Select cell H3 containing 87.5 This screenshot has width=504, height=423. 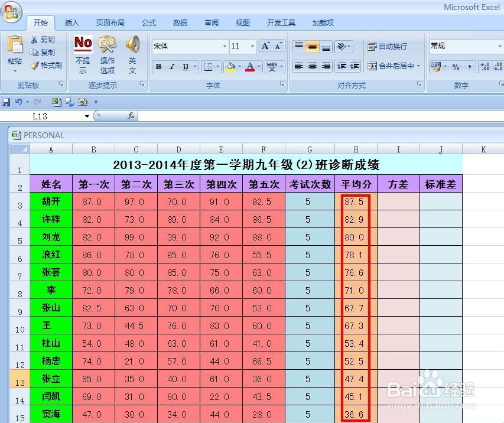point(355,202)
